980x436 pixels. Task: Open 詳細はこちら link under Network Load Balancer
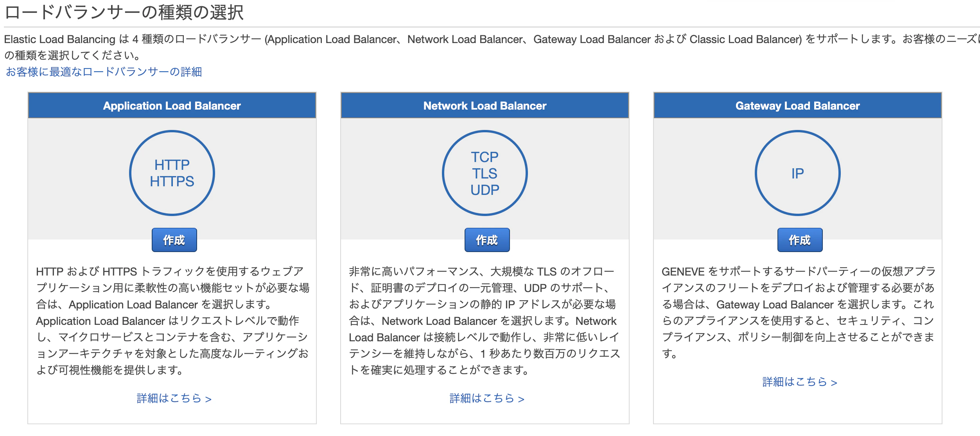tap(487, 398)
